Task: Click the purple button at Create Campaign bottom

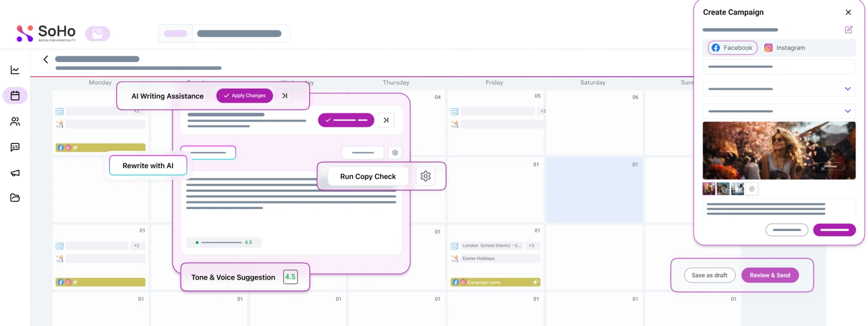Action: 834,230
